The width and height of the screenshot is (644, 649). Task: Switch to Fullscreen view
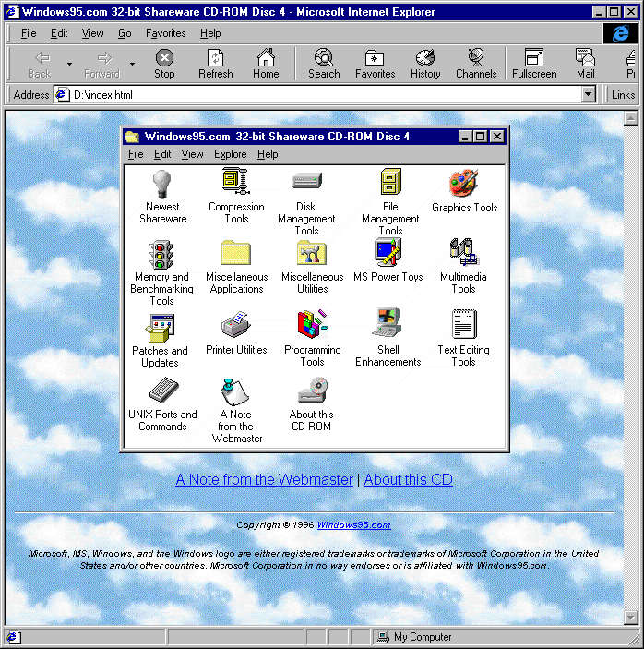(x=534, y=64)
